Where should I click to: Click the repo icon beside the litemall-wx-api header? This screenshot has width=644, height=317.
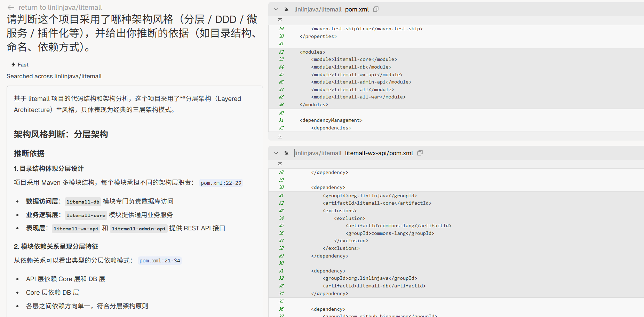(286, 153)
